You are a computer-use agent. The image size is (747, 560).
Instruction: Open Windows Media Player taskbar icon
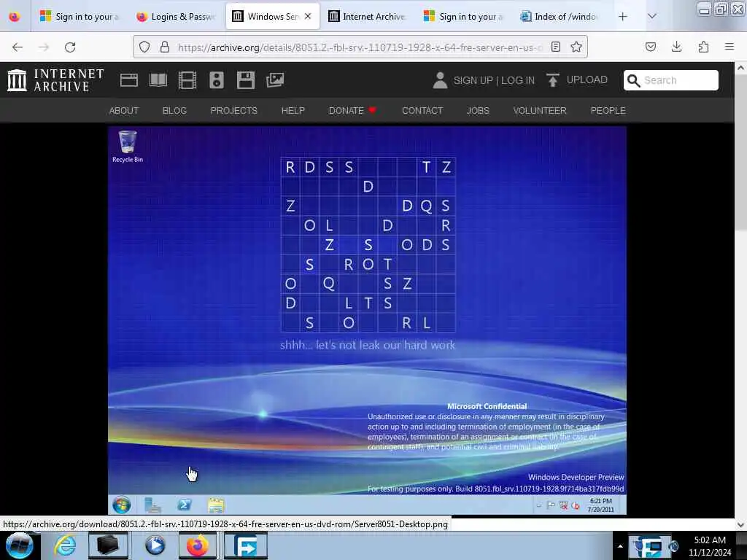pyautogui.click(x=155, y=545)
